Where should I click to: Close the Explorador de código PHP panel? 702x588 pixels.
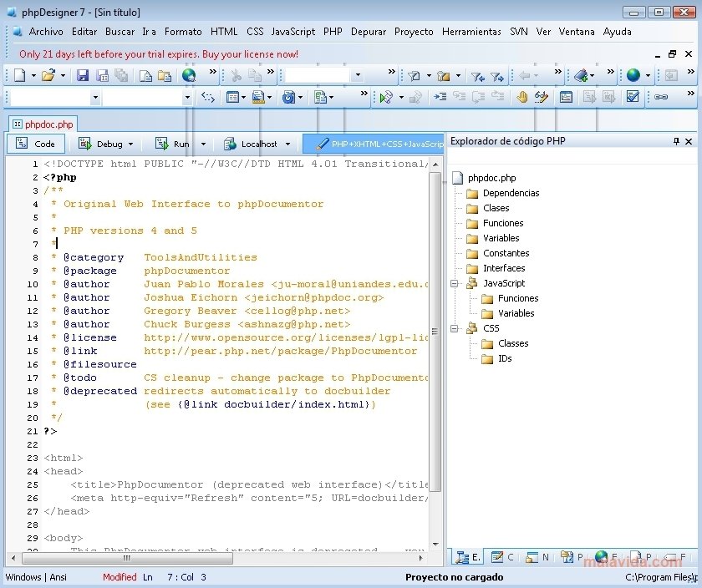pyautogui.click(x=689, y=141)
